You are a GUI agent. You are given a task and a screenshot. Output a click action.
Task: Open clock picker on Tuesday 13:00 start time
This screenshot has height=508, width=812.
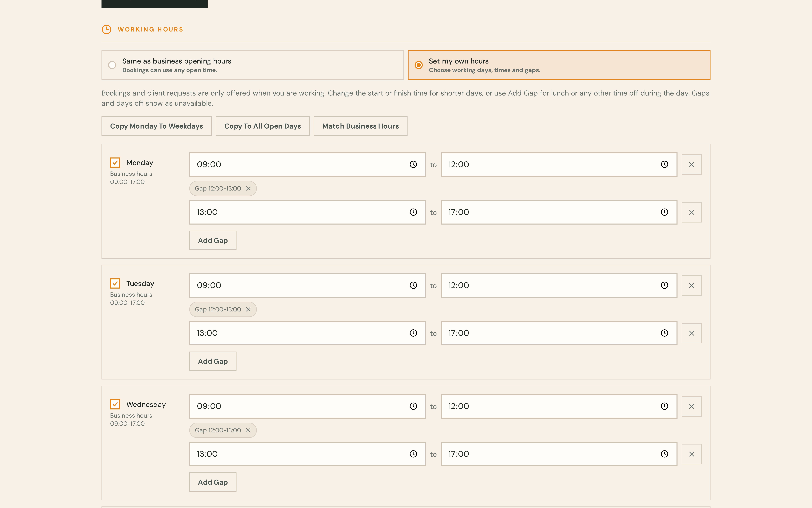(x=413, y=333)
